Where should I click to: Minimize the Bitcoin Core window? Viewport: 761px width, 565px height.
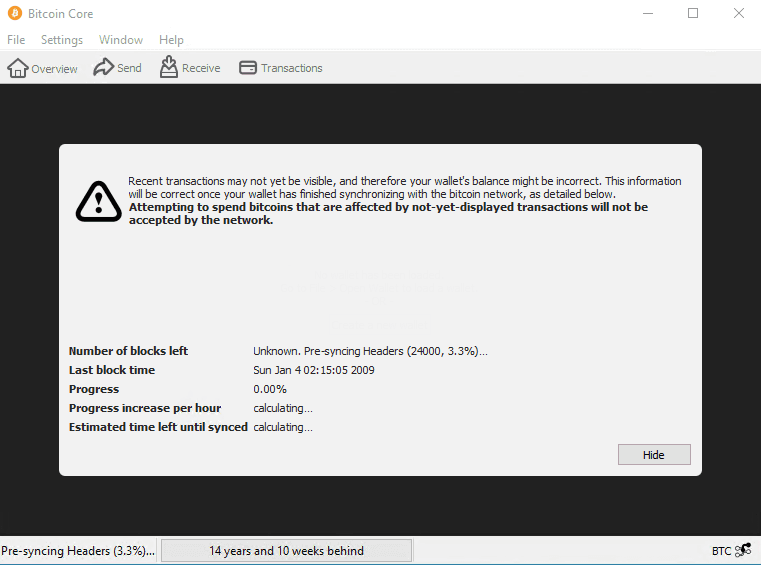click(x=648, y=13)
